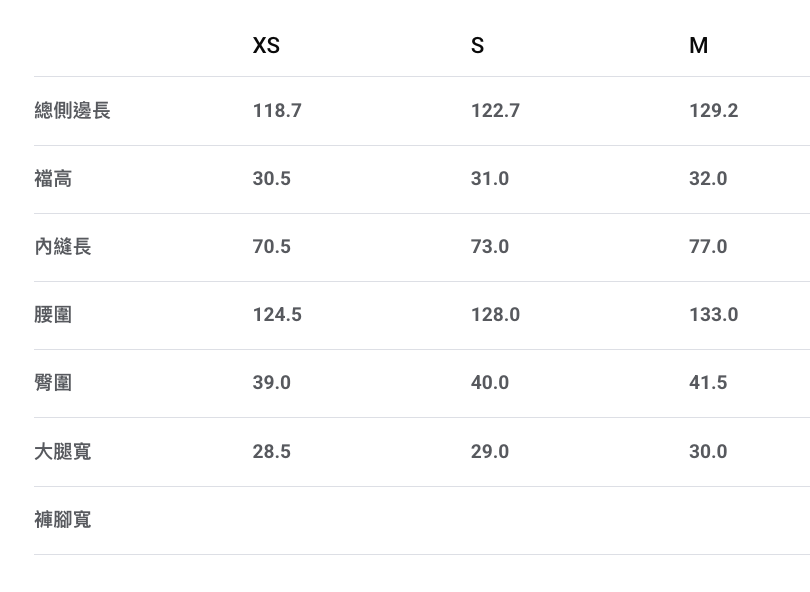Viewport: 810px width, 592px height.
Task: Click the 118.7 value under XS
Action: coord(277,111)
